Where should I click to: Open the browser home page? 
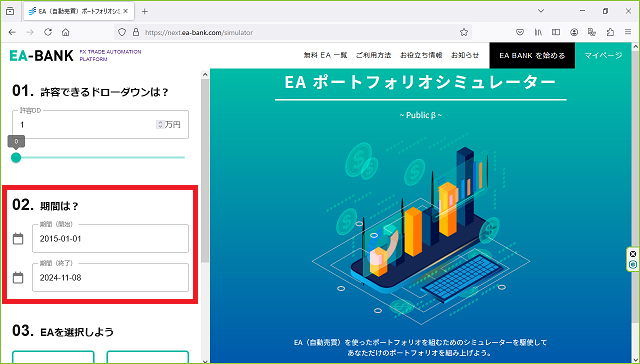[x=65, y=32]
